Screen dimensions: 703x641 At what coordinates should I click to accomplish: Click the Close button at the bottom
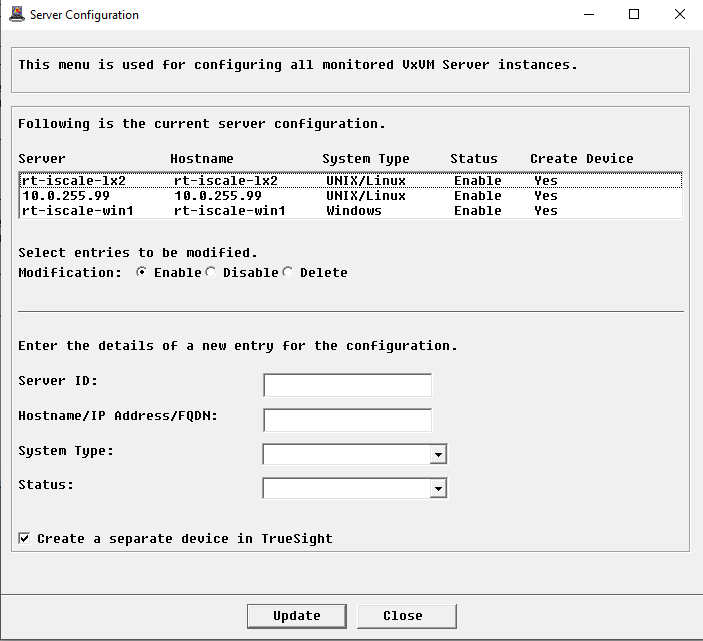pyautogui.click(x=407, y=616)
